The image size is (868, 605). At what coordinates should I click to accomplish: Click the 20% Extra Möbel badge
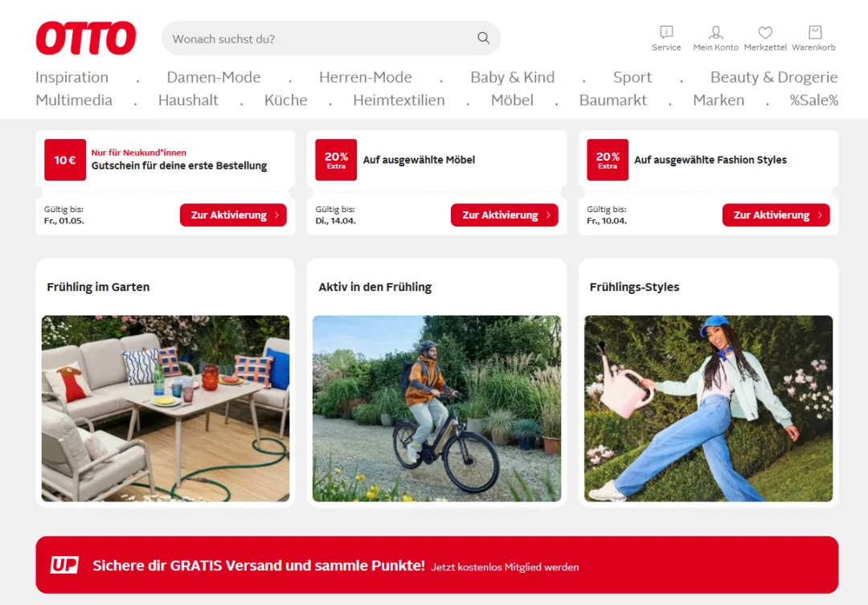click(x=336, y=159)
